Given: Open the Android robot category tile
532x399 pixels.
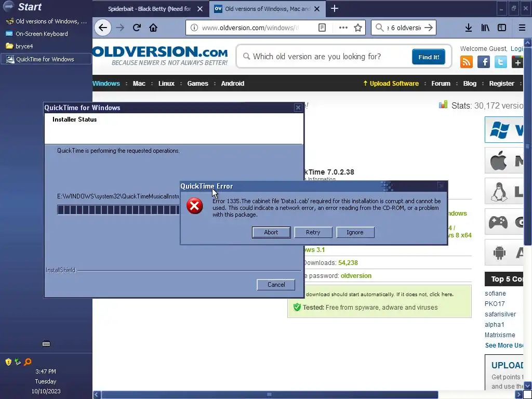Looking at the screenshot, I should [x=504, y=252].
